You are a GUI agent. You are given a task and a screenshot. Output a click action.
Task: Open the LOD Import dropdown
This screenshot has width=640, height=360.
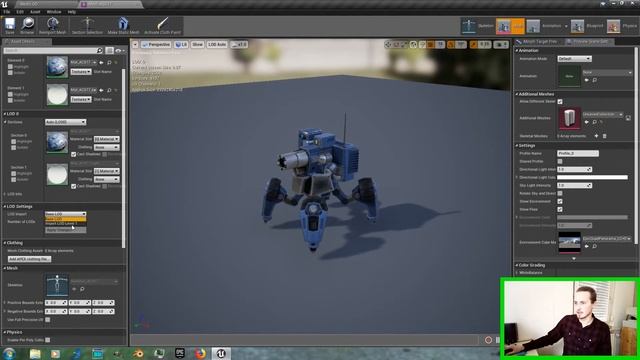click(65, 214)
